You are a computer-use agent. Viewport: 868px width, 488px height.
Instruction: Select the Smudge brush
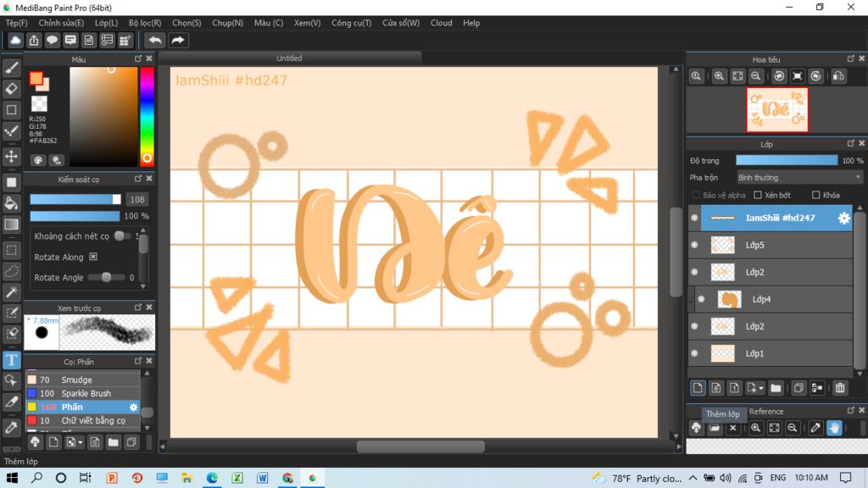click(83, 380)
